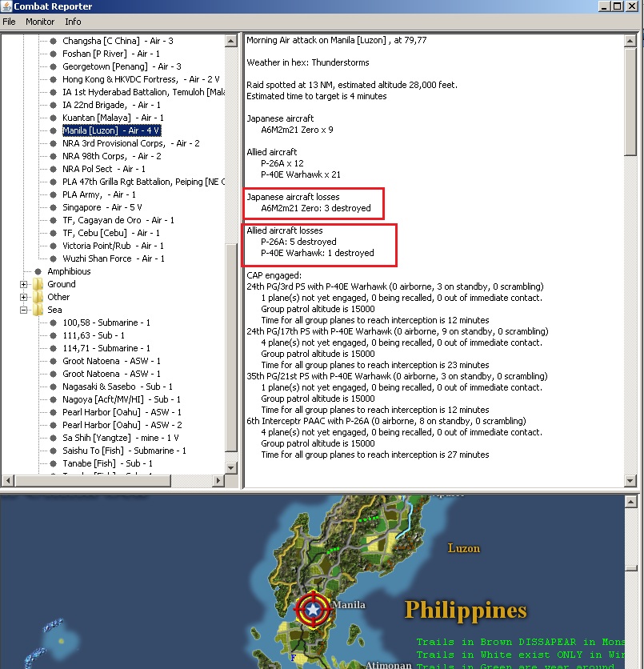Click tree panel scroll left arrow

pos(8,480)
